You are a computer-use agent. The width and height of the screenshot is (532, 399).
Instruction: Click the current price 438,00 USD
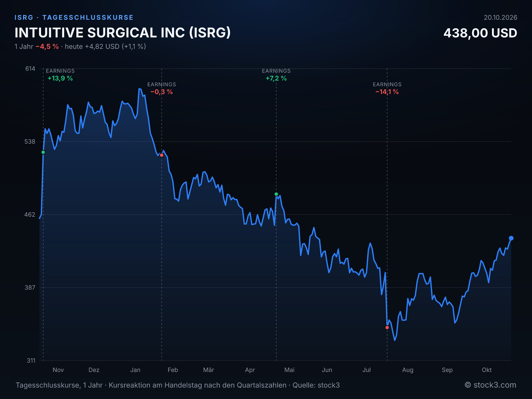(x=480, y=33)
